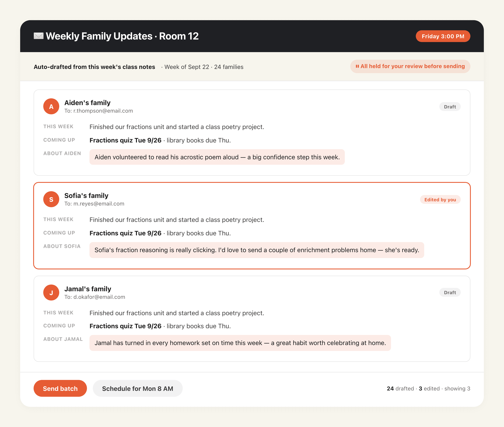Edit Aiden's acrostic poem note
Image resolution: width=504 pixels, height=427 pixels.
pyautogui.click(x=217, y=157)
